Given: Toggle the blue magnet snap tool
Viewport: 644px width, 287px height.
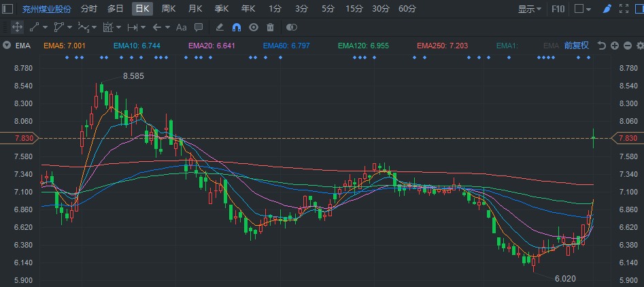Looking at the screenshot, I should coord(237,27).
